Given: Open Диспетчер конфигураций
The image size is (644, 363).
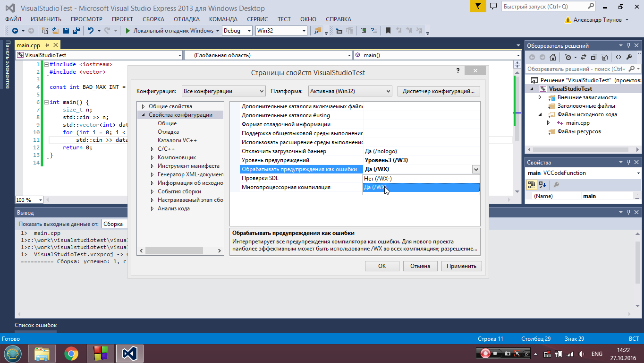Looking at the screenshot, I should click(439, 91).
